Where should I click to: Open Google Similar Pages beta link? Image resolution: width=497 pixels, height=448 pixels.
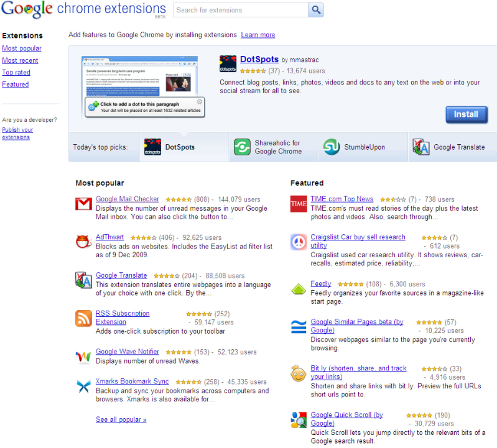pyautogui.click(x=357, y=326)
